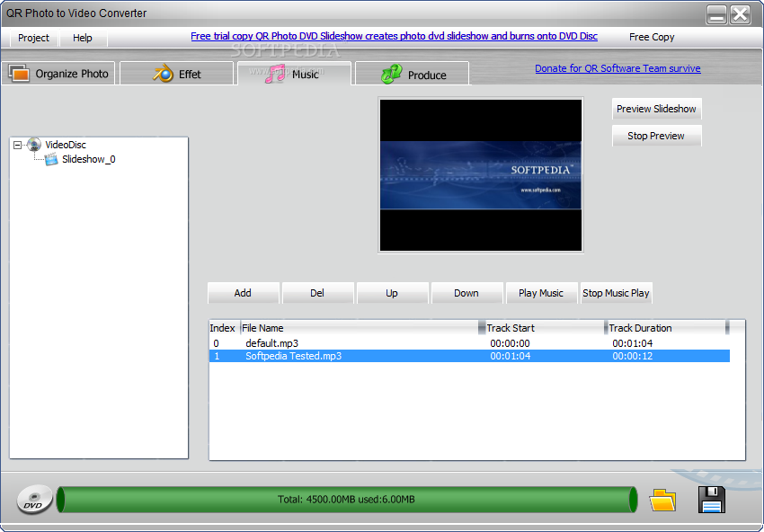
Task: Open the Project menu
Action: pyautogui.click(x=33, y=38)
